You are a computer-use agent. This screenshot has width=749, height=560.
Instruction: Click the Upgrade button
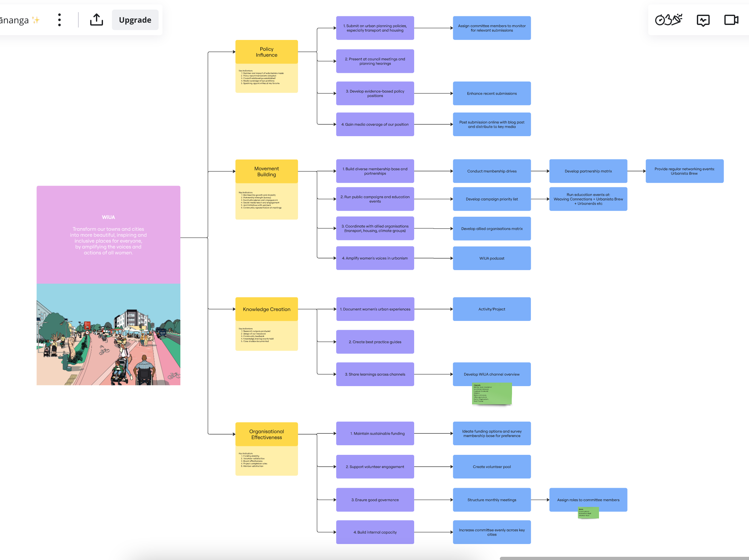point(135,20)
